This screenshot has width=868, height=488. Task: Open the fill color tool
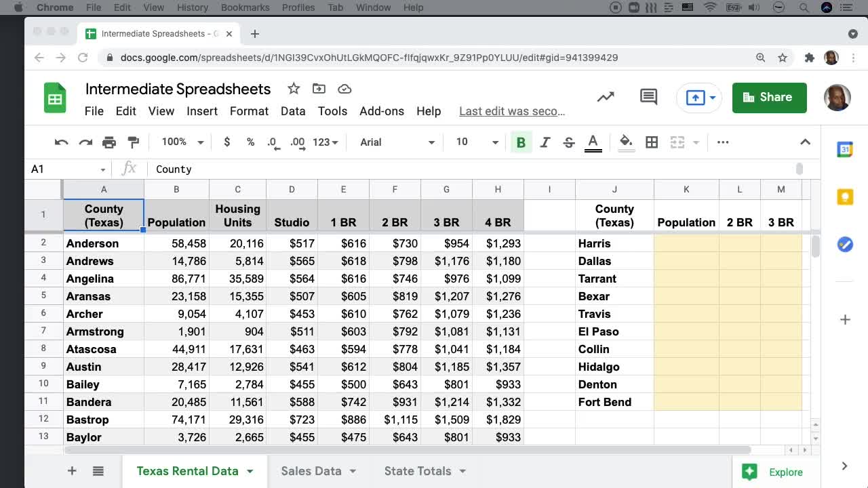tap(625, 142)
